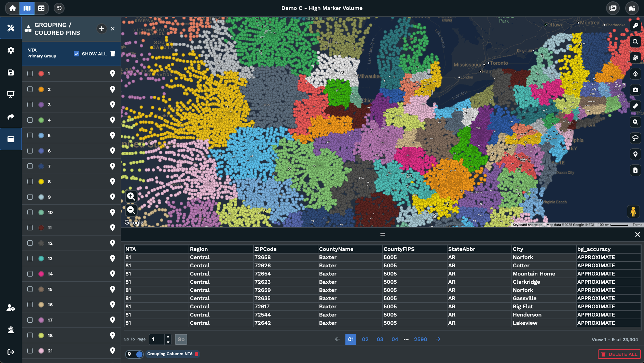The height and width of the screenshot is (363, 644).
Task: Open the settings gear in the sidebar
Action: [11, 50]
